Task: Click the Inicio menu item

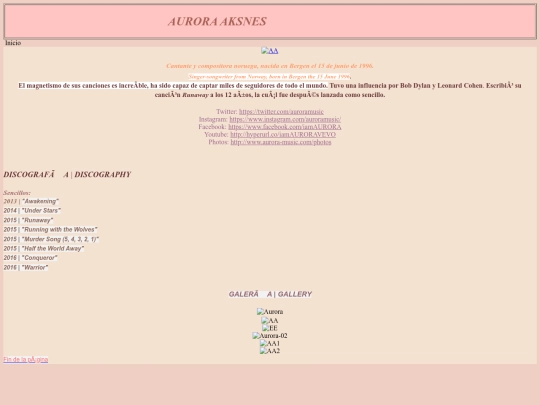Action: click(13, 43)
